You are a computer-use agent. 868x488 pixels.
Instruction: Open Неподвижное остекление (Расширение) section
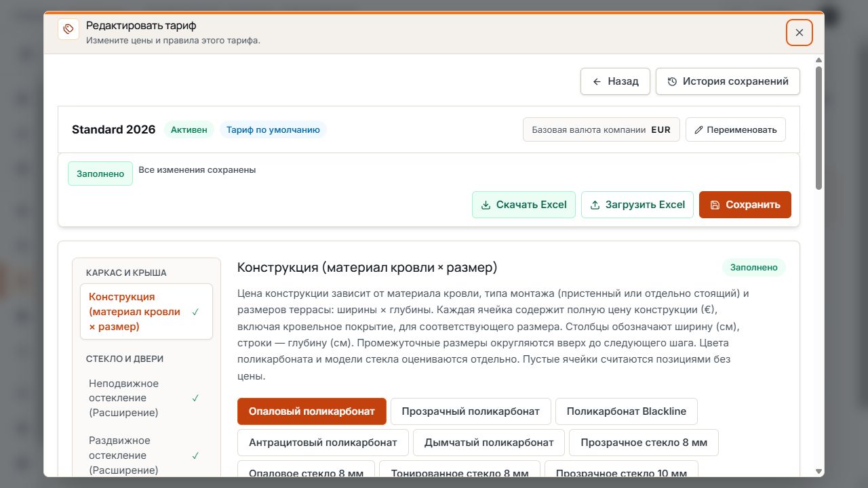point(146,398)
